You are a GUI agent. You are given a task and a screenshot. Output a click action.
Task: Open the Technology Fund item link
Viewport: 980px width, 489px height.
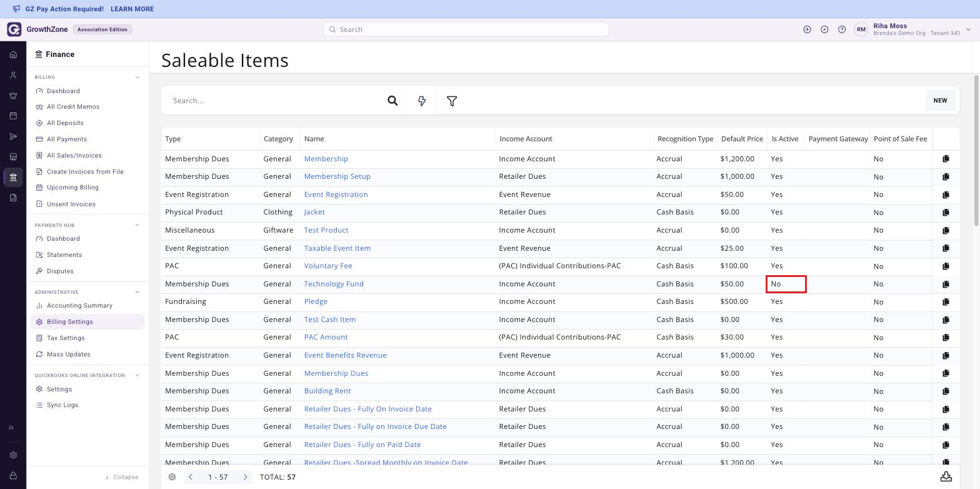point(334,284)
